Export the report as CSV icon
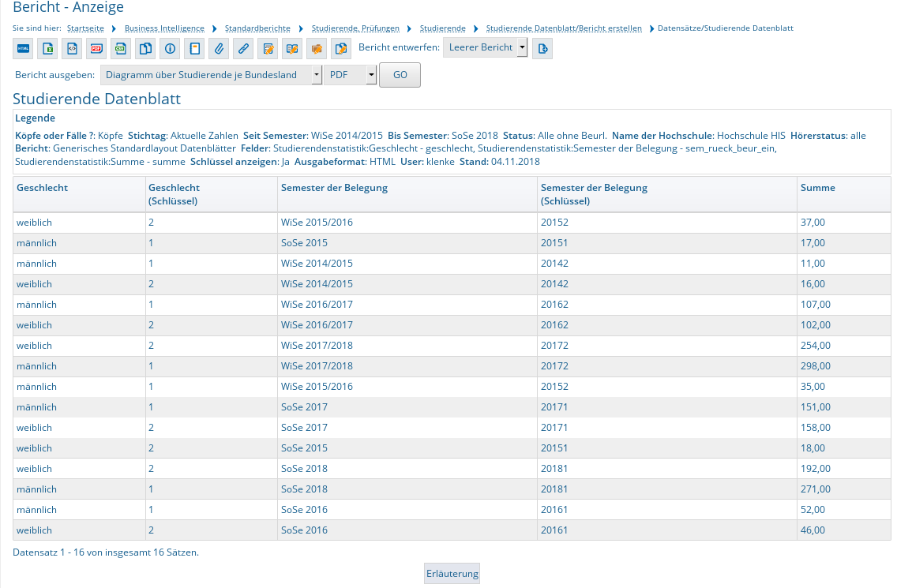This screenshot has width=897, height=588. click(x=121, y=49)
